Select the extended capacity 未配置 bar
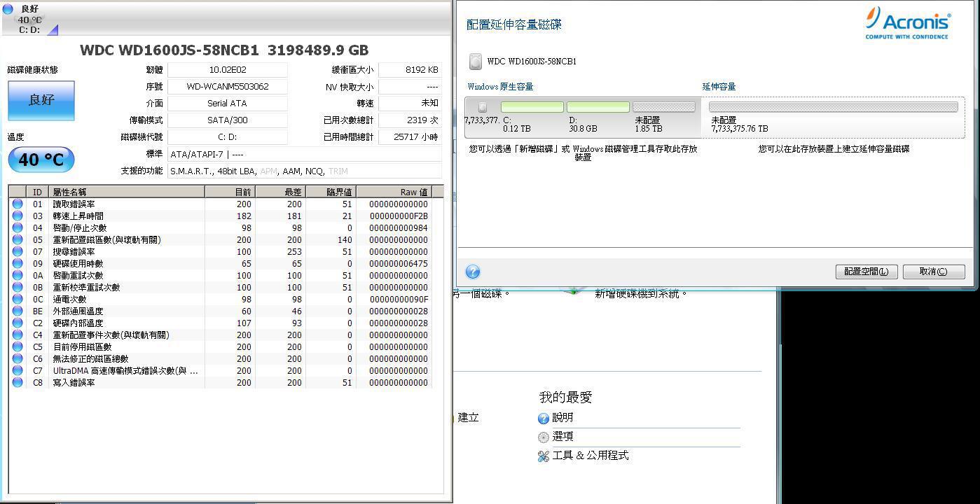 click(x=833, y=107)
